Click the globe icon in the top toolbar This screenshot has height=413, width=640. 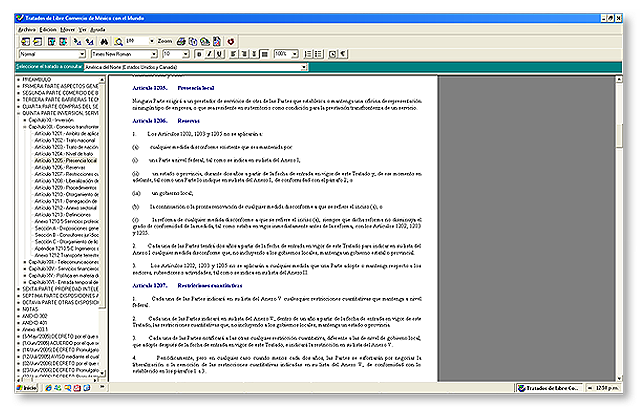(205, 42)
